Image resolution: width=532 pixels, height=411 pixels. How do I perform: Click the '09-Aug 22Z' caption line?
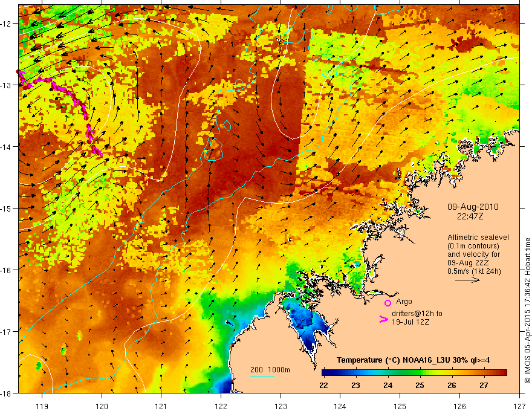tap(468, 263)
